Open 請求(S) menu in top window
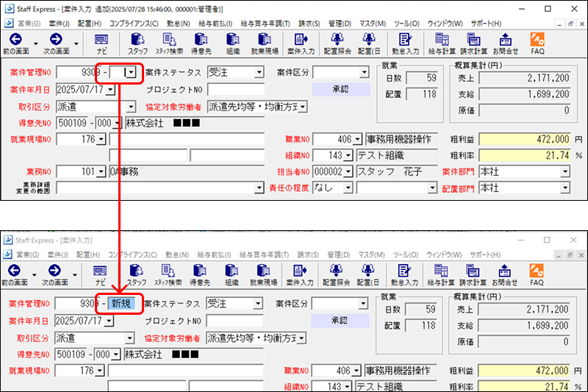The height and width of the screenshot is (392, 588). 309,24
